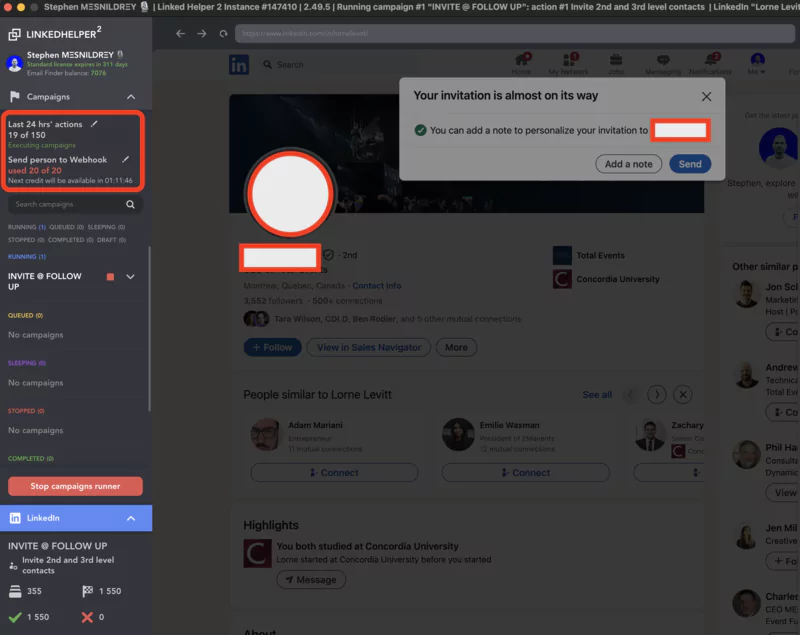
Task: Click Add a note button
Action: pyautogui.click(x=629, y=164)
